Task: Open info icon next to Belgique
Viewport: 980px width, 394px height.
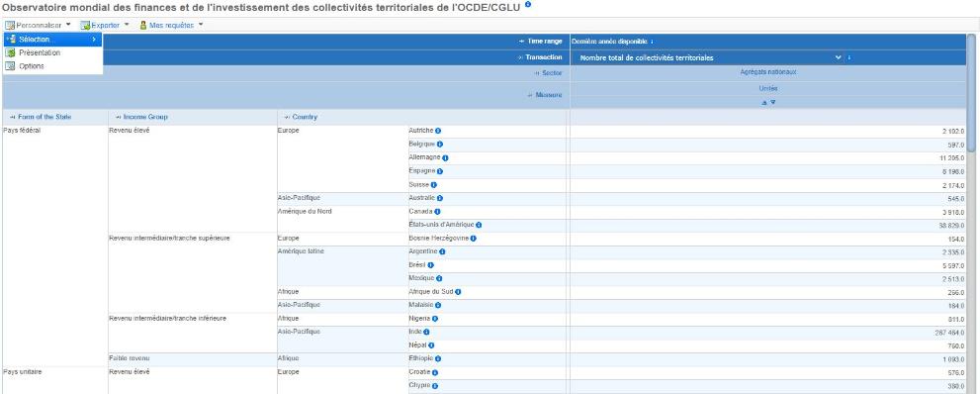Action: (440, 145)
